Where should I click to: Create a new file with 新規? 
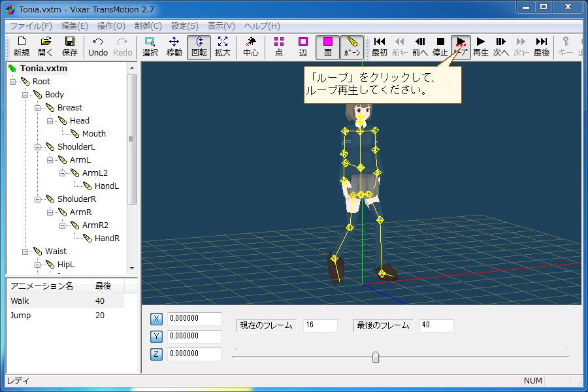(20, 46)
